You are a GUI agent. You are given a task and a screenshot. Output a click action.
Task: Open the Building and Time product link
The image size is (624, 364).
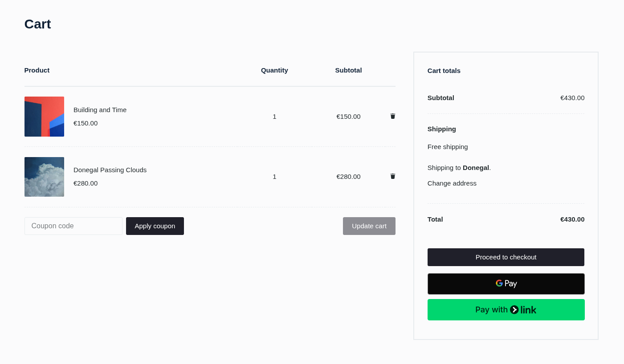coord(100,110)
